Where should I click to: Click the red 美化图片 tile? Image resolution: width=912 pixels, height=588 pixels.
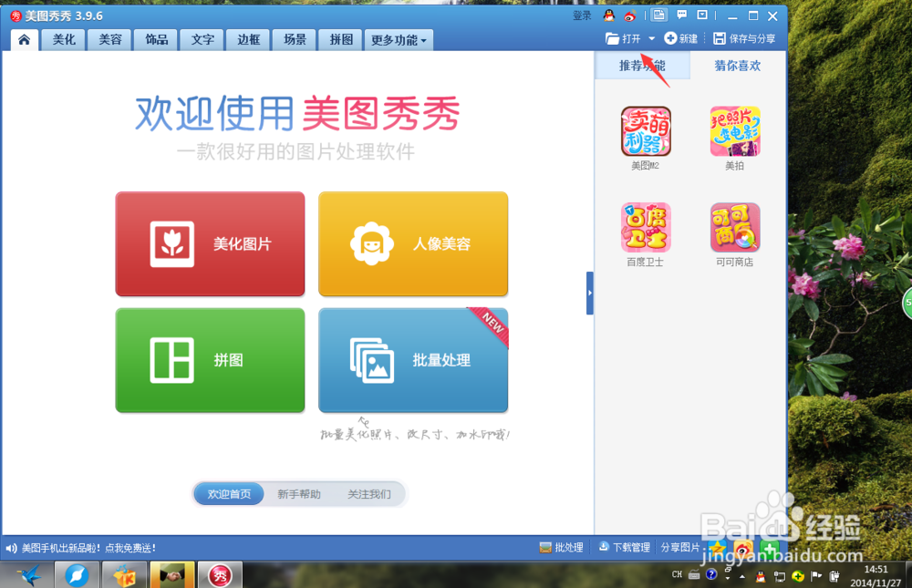[x=210, y=243]
